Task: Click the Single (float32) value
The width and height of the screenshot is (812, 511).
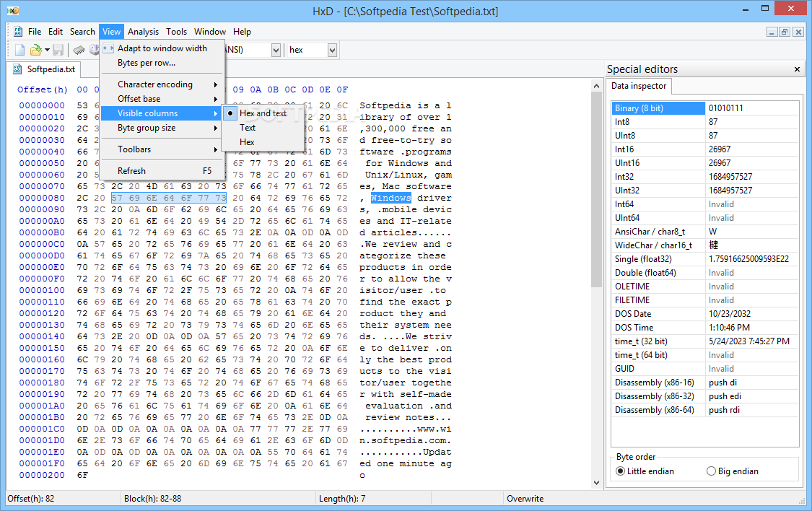Action: tap(748, 259)
